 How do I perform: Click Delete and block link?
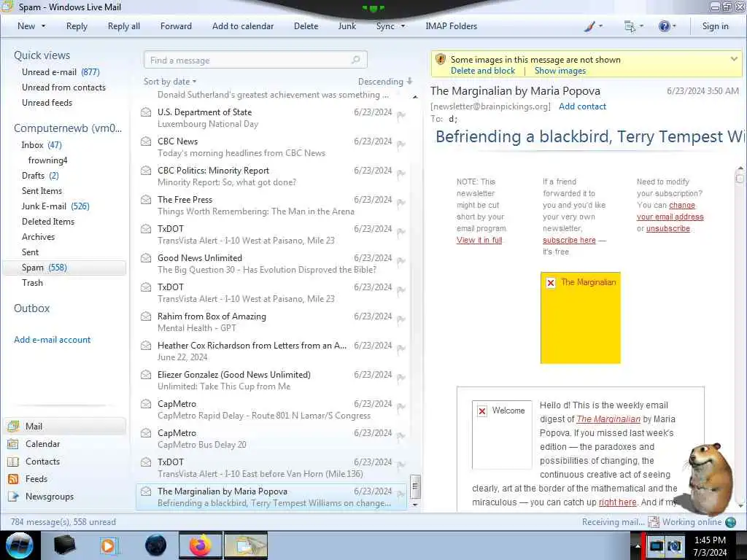coord(483,71)
